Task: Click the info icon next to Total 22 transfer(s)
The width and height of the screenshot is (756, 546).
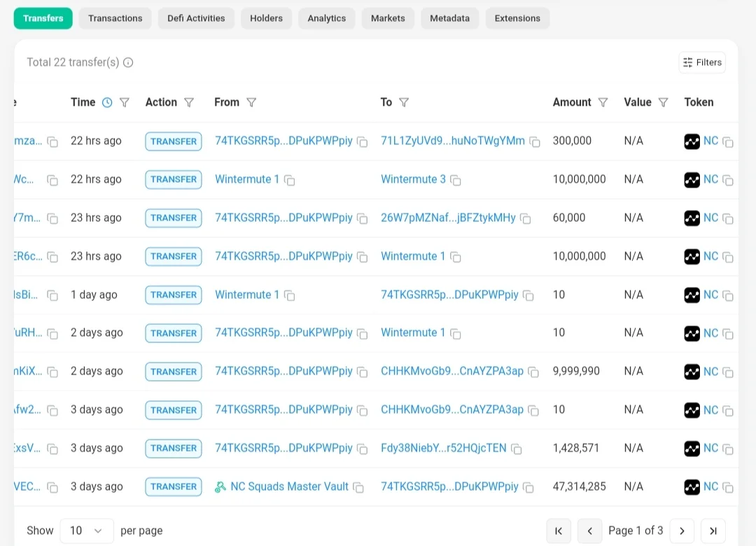Action: 128,63
